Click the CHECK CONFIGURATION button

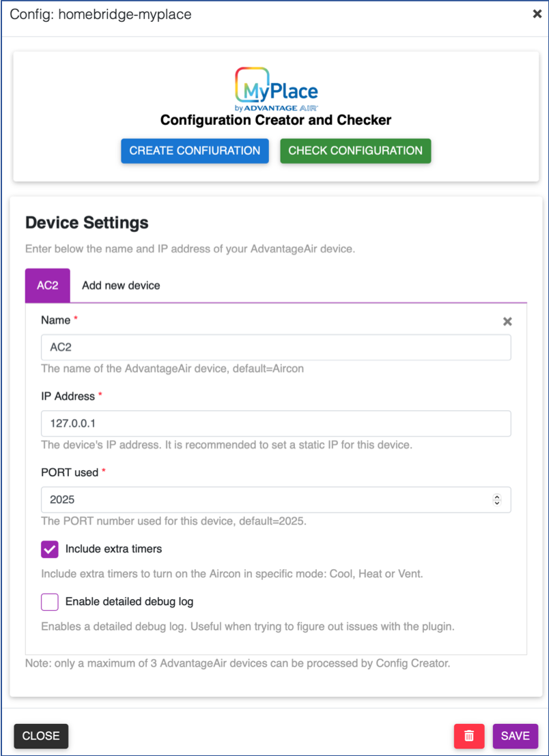[356, 151]
